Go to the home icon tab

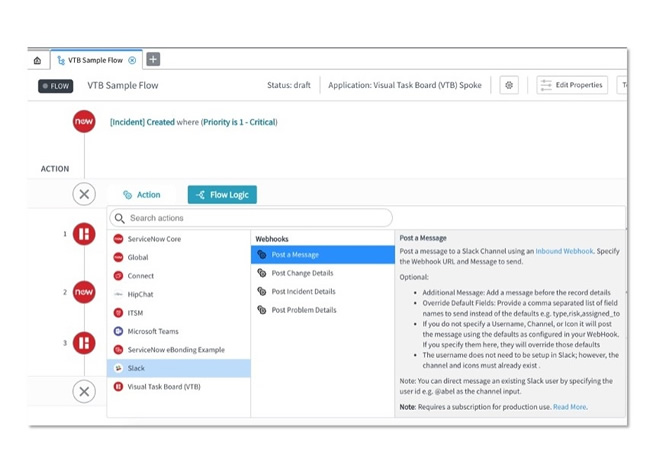pos(37,61)
